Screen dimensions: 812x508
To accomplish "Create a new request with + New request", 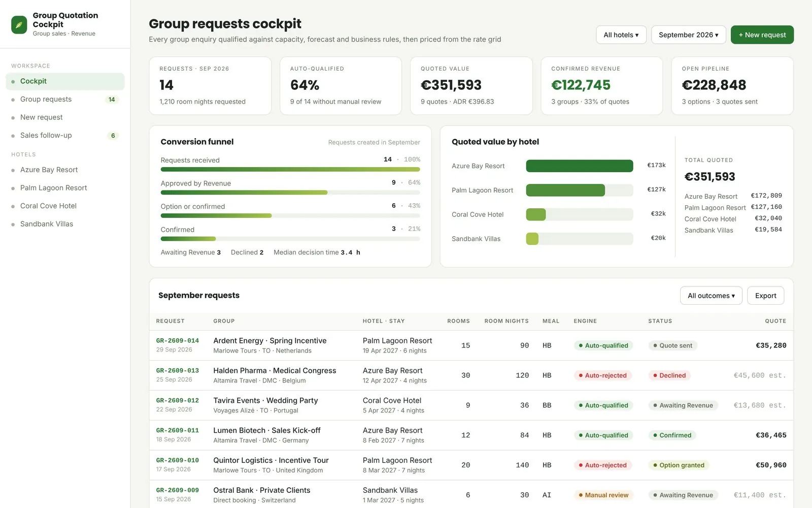I will pyautogui.click(x=762, y=35).
